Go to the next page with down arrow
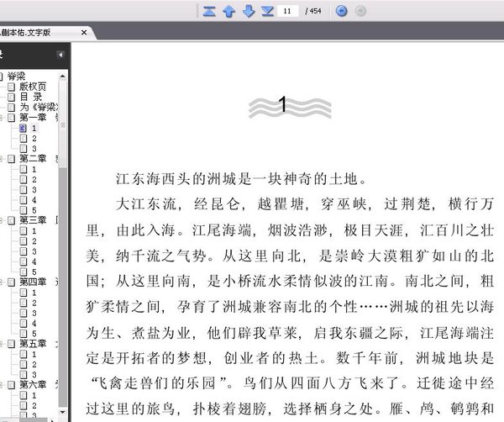Screen dimensions: 504x422 pos(249,11)
